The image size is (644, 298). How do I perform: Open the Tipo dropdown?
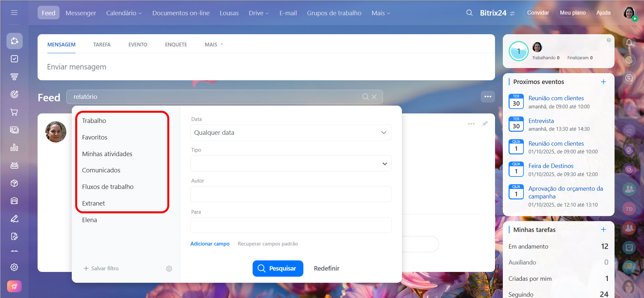291,164
